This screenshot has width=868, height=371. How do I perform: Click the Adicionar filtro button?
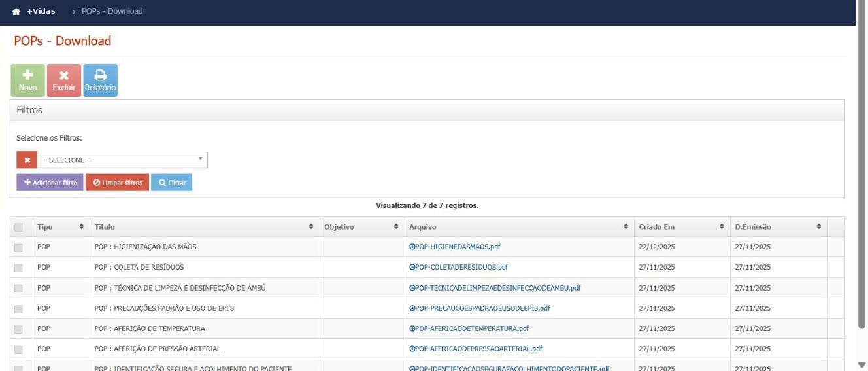[50, 183]
